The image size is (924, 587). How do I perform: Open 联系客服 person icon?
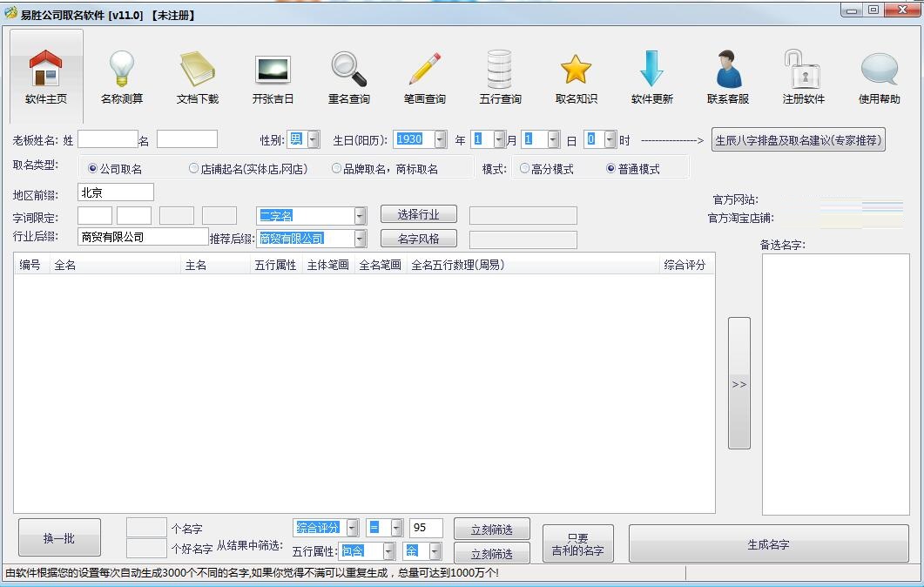[x=728, y=77]
